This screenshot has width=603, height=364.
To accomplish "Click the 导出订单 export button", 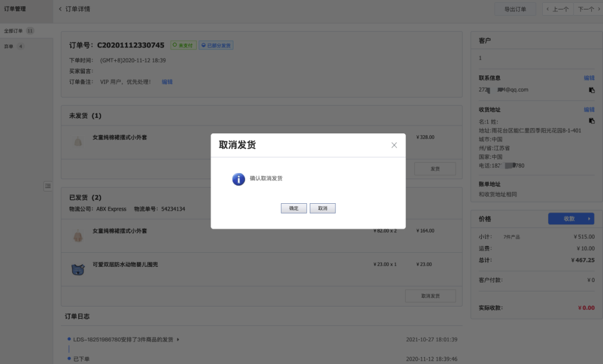I will click(515, 9).
